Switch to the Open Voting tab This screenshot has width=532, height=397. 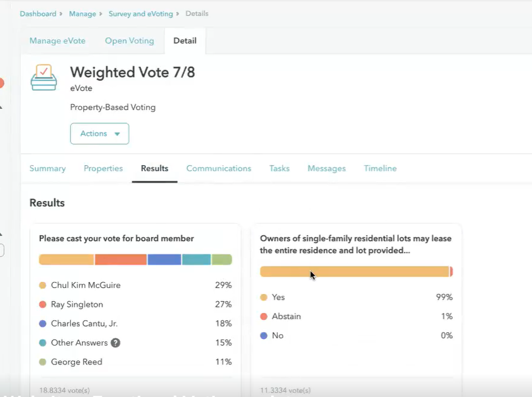129,41
